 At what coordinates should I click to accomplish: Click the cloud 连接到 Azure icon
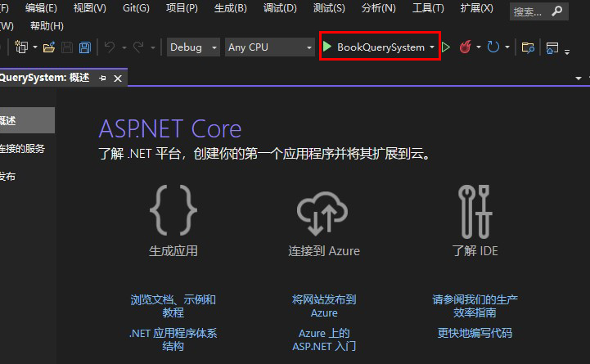(x=322, y=213)
